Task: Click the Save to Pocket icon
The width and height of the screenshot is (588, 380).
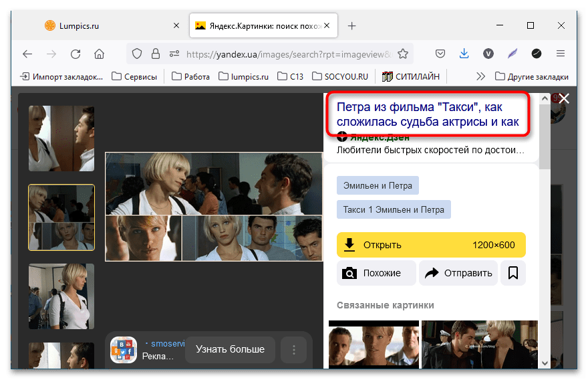Action: (440, 54)
